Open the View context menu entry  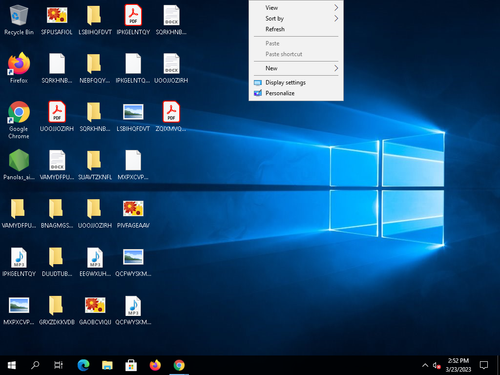pos(296,7)
